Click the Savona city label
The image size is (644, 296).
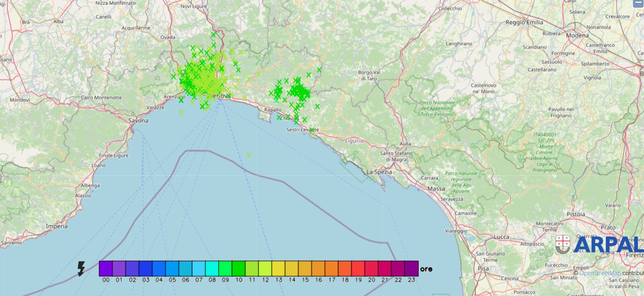tap(138, 121)
